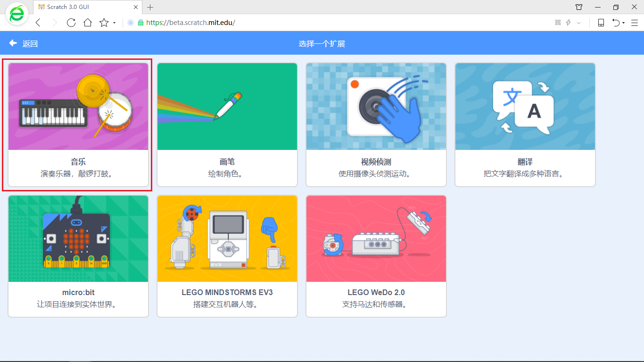Viewport: 644px width, 362px height.
Task: Close the Scratch 3.0 GUI tab
Action: 136,7
